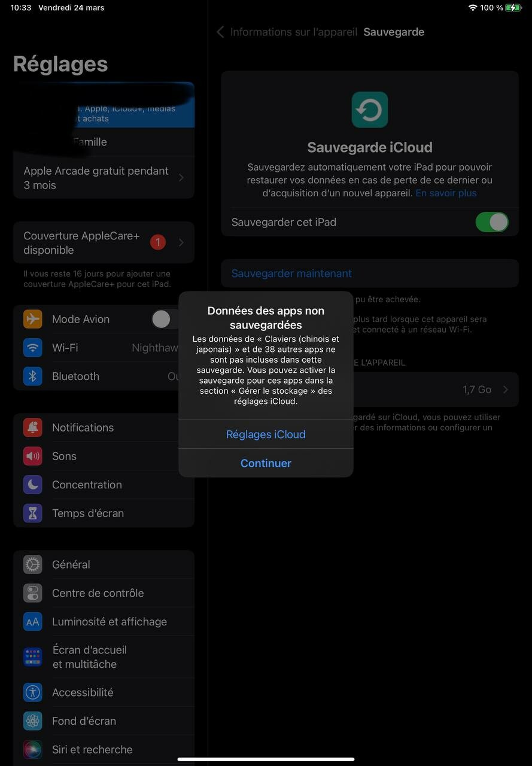Toggle the Mode Avion switch
The height and width of the screenshot is (766, 532).
165,319
